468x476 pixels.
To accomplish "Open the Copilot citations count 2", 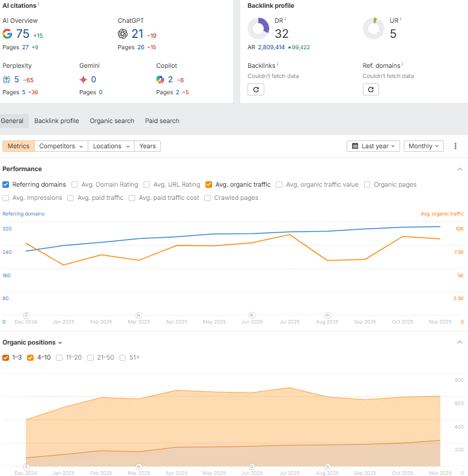I will point(171,80).
